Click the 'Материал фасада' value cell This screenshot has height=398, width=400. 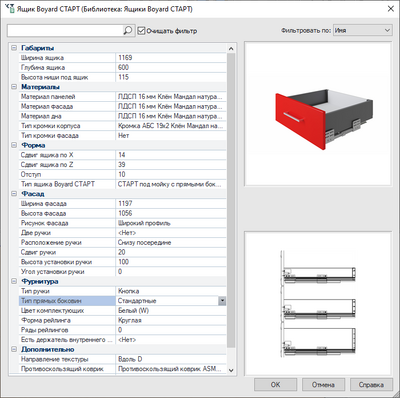[171, 106]
